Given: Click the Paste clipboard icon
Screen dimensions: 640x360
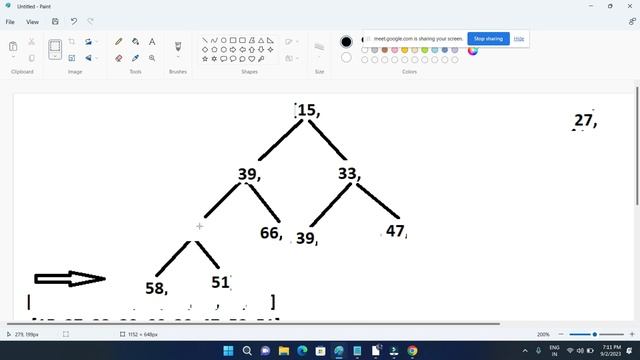Looking at the screenshot, I should (13, 46).
